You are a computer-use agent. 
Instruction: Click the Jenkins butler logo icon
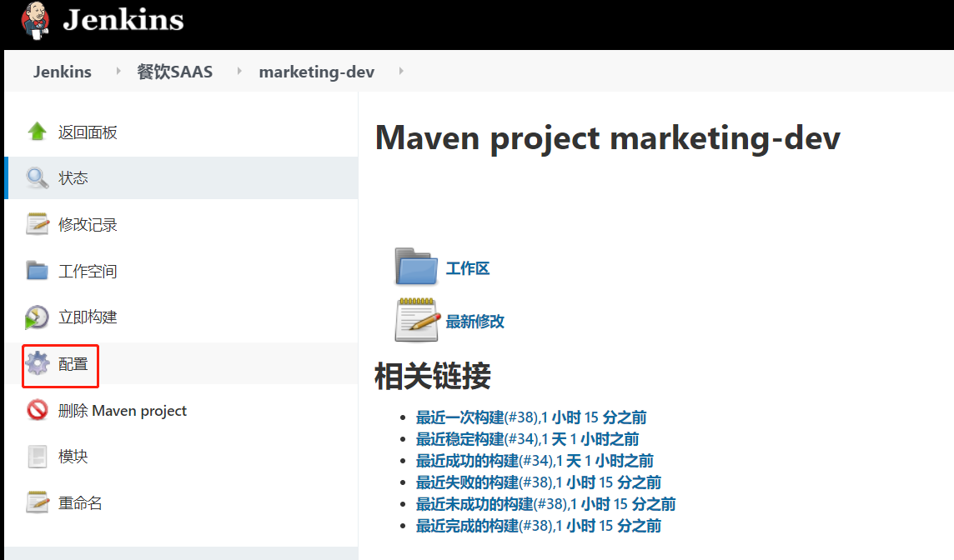tap(35, 20)
